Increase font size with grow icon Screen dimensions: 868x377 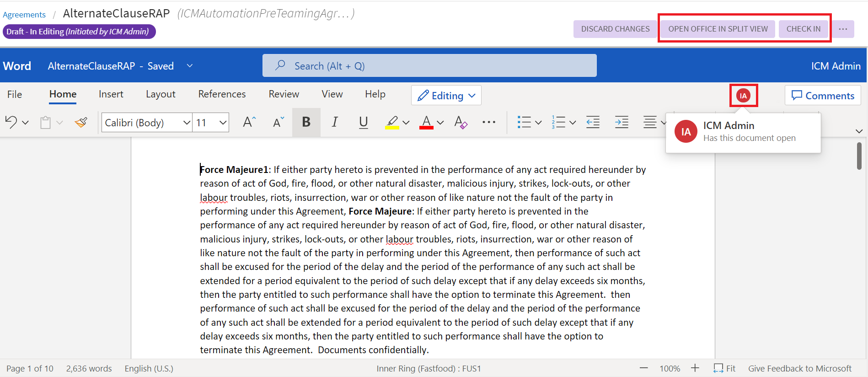point(249,122)
